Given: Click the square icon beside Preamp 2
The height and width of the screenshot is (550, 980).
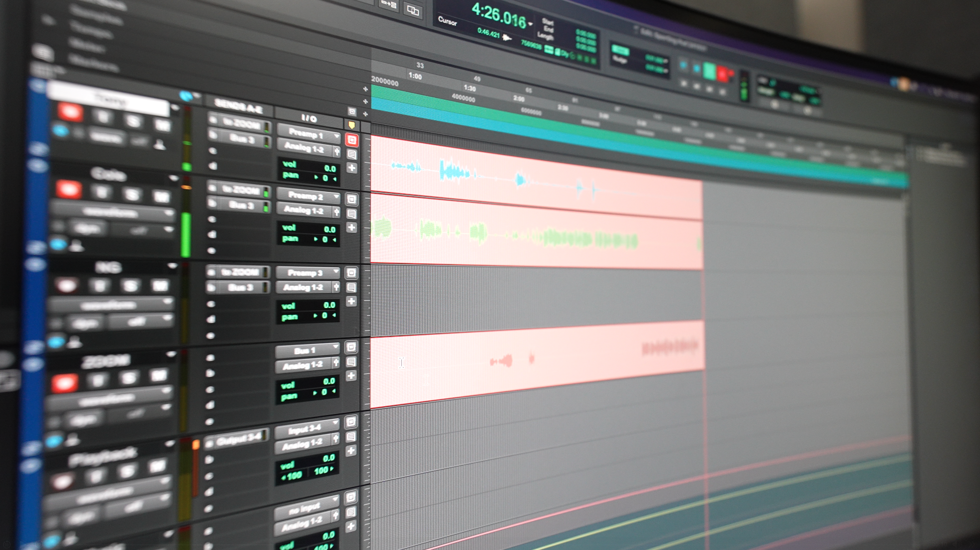Looking at the screenshot, I should click(351, 199).
